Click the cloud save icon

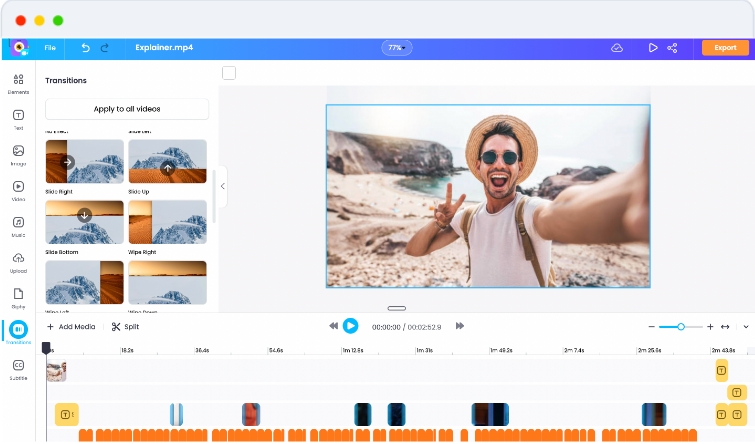(617, 48)
